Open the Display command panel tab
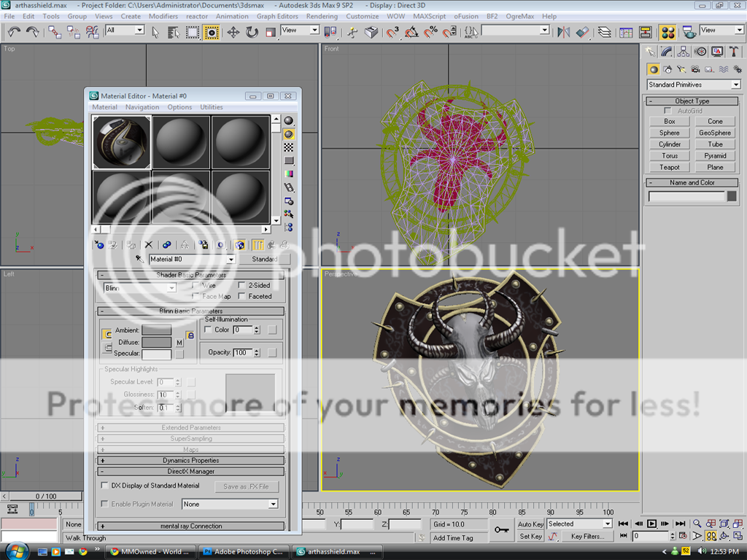The image size is (747, 560). tap(717, 52)
